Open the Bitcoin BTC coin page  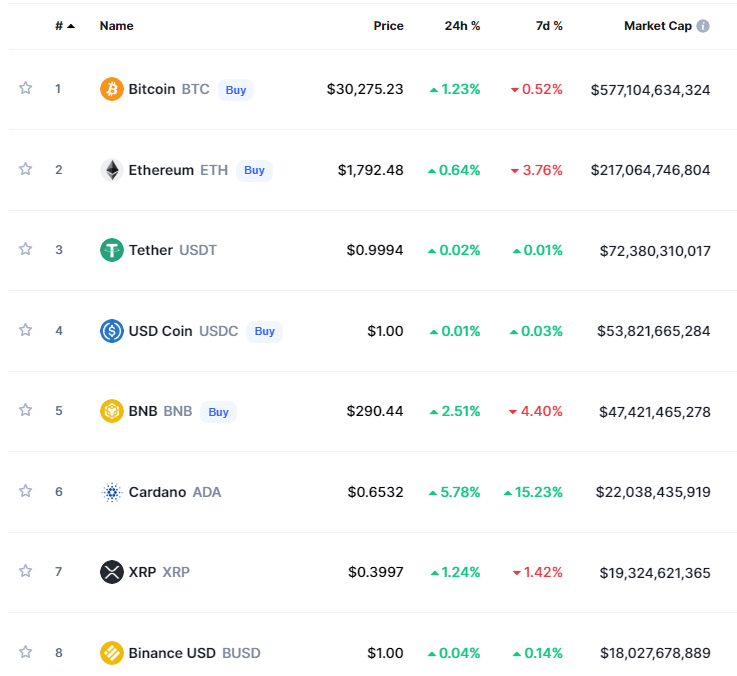(x=169, y=89)
